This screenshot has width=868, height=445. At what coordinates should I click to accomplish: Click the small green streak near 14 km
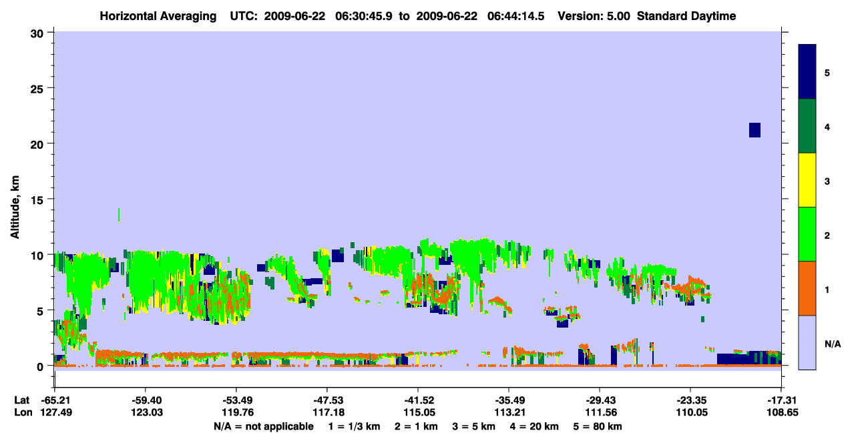coord(119,214)
